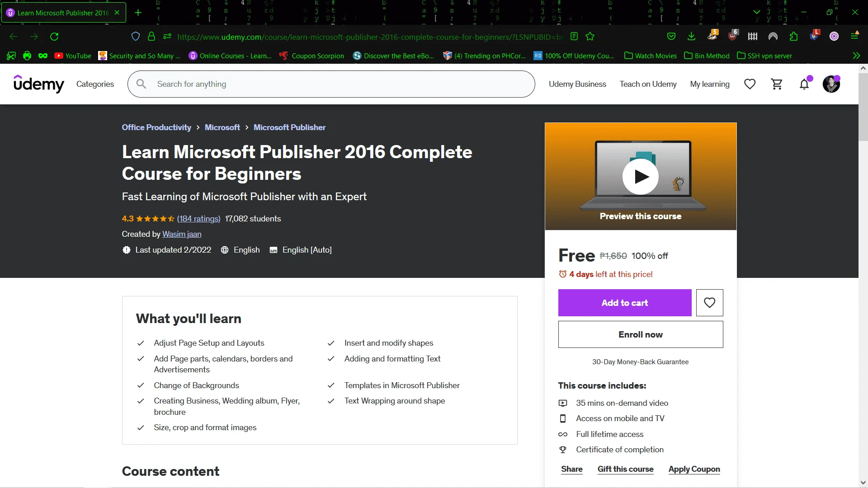
Task: Open YouTube bookmark
Action: (73, 56)
